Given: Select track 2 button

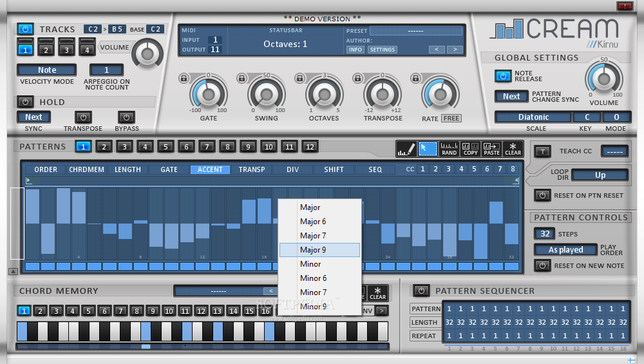Looking at the screenshot, I should (46, 48).
